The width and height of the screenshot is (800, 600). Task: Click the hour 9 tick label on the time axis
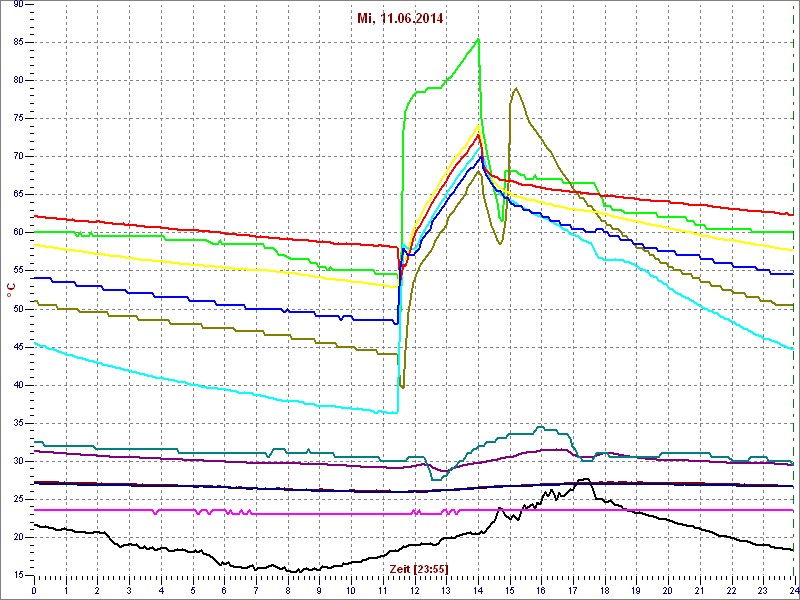pyautogui.click(x=320, y=591)
